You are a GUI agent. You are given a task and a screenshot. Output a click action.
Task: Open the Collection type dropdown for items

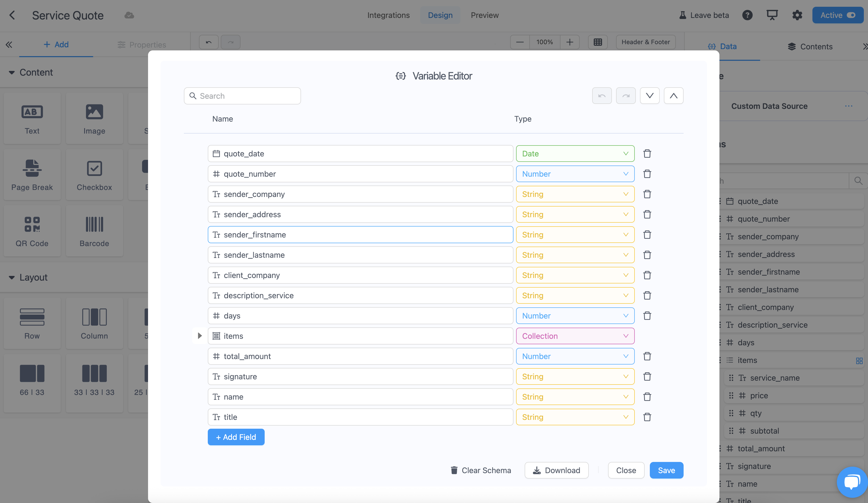pos(575,336)
